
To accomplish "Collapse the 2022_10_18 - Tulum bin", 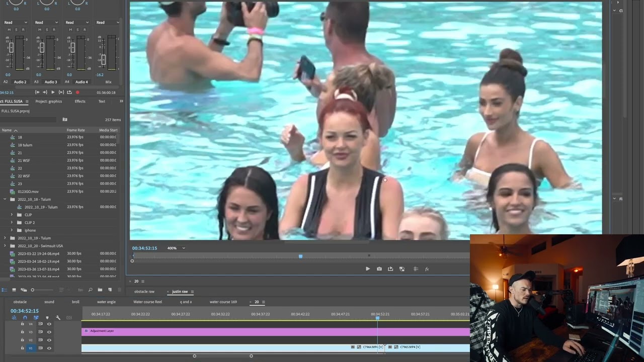I will pyautogui.click(x=6, y=199).
